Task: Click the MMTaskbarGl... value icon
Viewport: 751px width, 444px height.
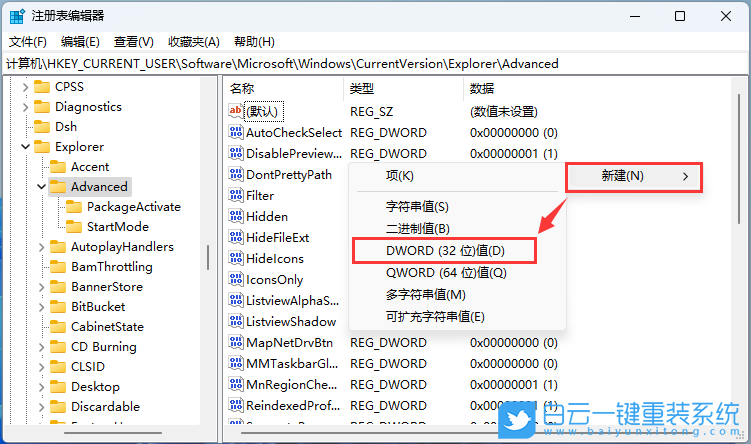Action: point(236,363)
